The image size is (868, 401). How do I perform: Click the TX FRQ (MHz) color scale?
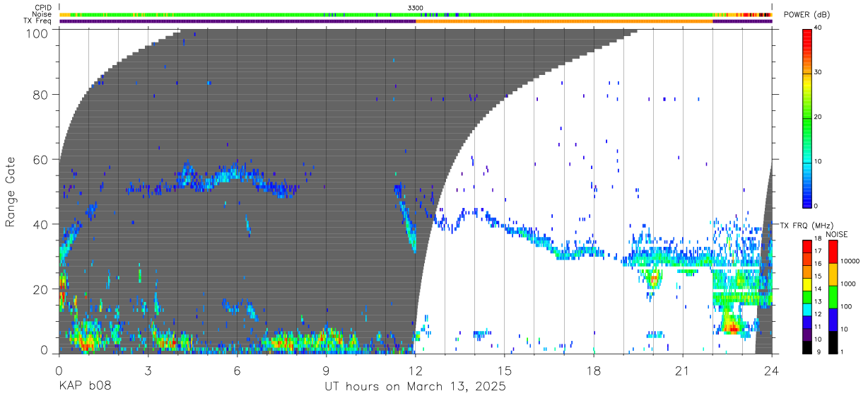[807, 297]
